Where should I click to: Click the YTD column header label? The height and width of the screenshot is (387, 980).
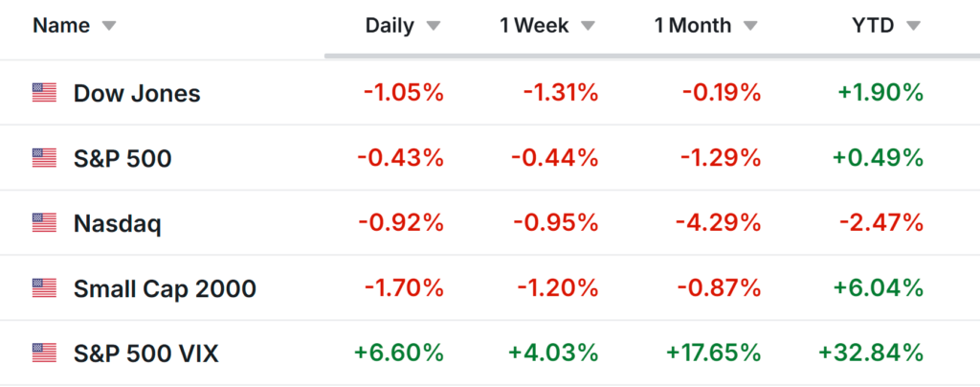[873, 26]
